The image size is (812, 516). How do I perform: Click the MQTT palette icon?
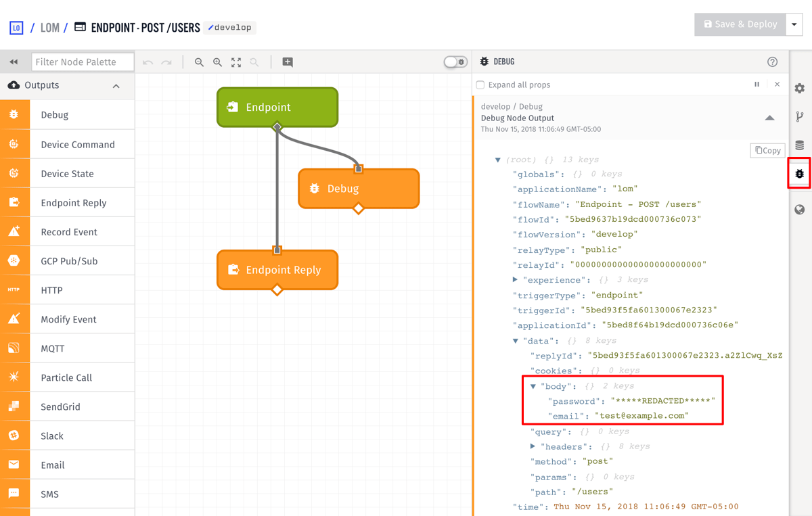pyautogui.click(x=14, y=348)
